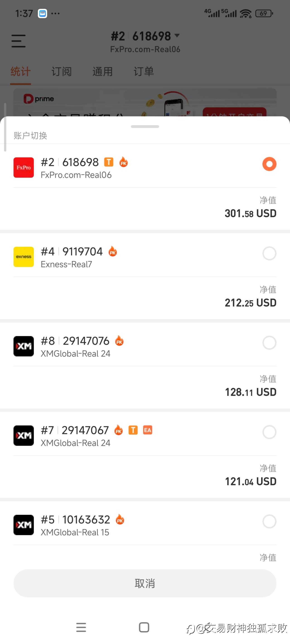Tap the orange T badge beside 618698
Screen dimensions: 290x644
coord(109,162)
